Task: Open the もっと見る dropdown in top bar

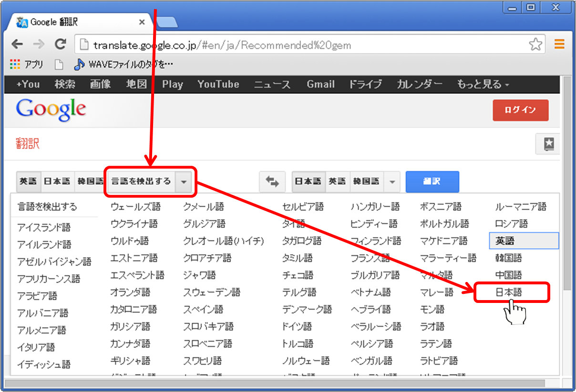Action: point(483,84)
